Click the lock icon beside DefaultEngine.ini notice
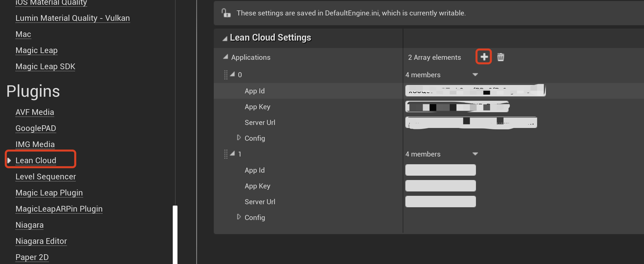This screenshot has height=264, width=644. pos(226,13)
